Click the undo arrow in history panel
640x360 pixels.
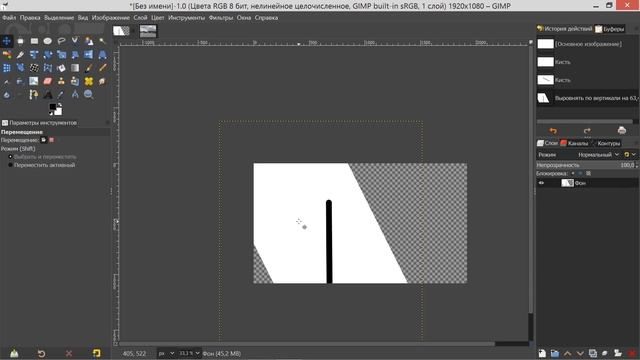pos(553,131)
